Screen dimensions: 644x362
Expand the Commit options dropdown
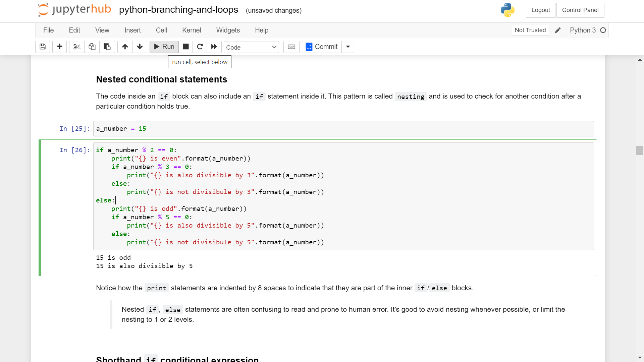(348, 47)
